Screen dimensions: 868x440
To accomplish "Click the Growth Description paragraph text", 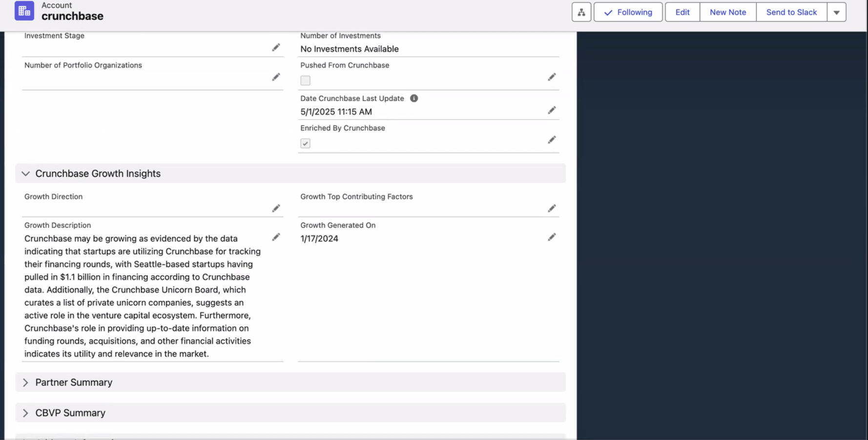I will click(143, 296).
